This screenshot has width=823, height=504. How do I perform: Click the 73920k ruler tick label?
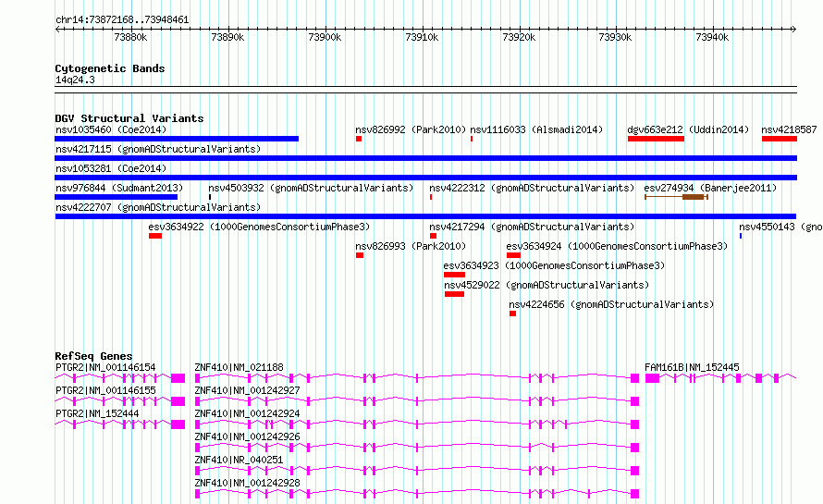click(x=519, y=37)
